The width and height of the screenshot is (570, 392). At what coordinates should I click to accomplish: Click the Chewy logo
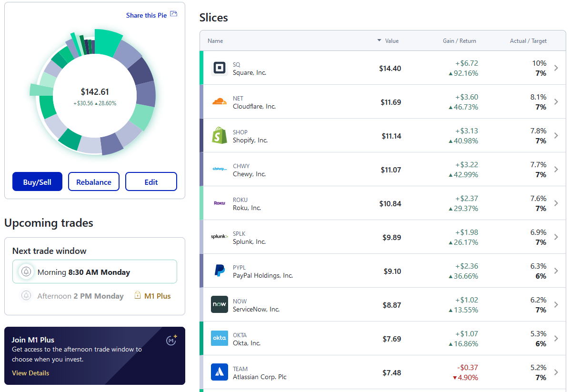point(219,169)
